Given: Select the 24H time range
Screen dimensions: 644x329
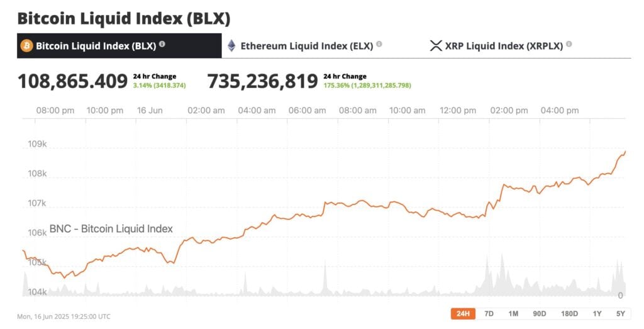Looking at the screenshot, I should click(463, 314).
